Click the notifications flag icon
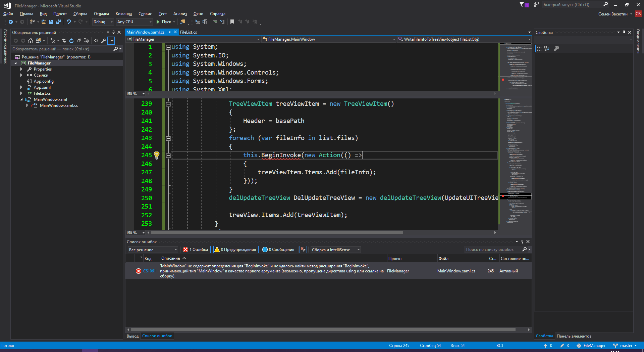The image size is (644, 352). [524, 5]
